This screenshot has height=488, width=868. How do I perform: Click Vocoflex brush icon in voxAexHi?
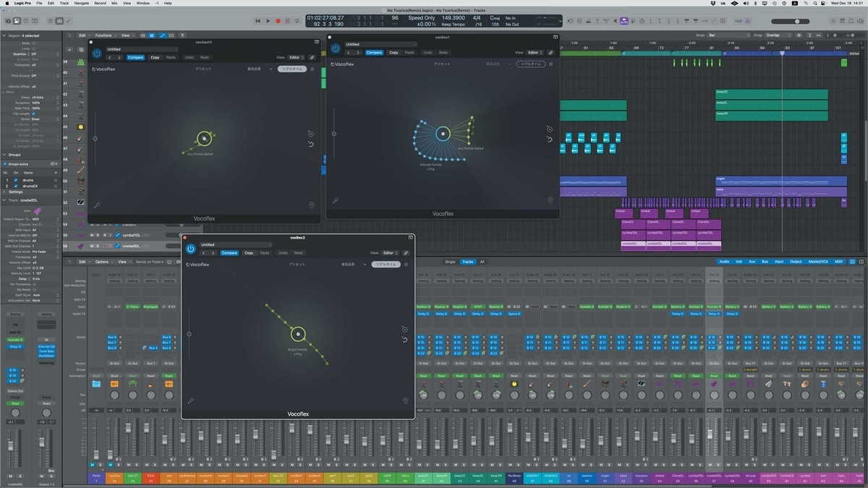click(96, 205)
